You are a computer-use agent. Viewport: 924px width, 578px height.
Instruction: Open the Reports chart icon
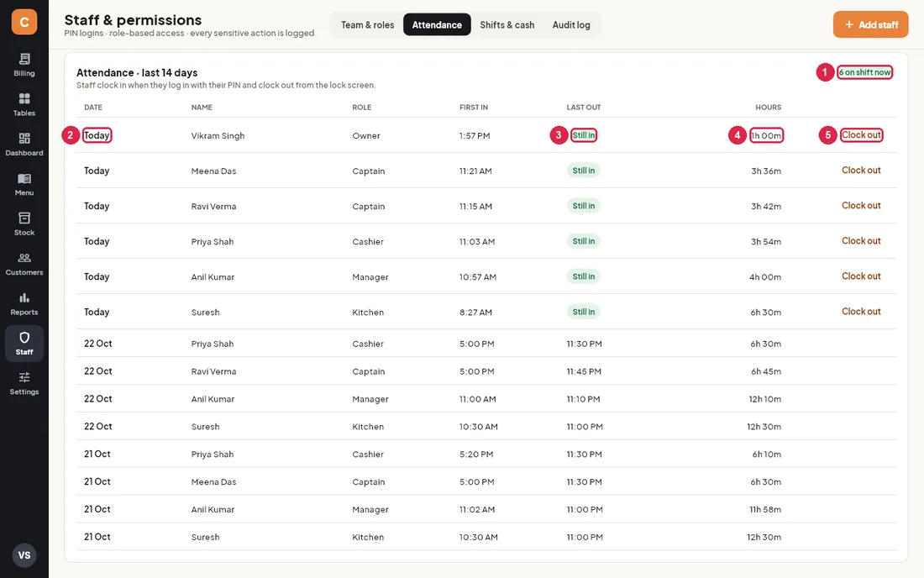[24, 297]
